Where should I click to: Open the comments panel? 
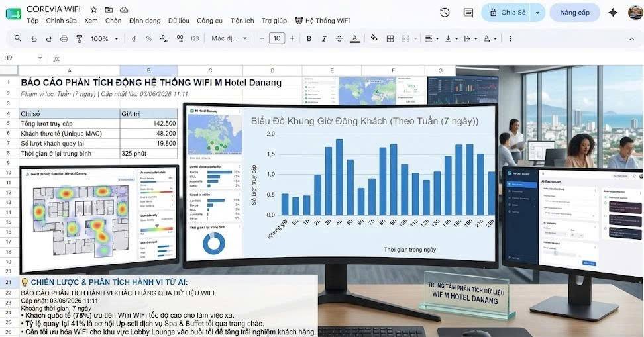click(x=468, y=13)
